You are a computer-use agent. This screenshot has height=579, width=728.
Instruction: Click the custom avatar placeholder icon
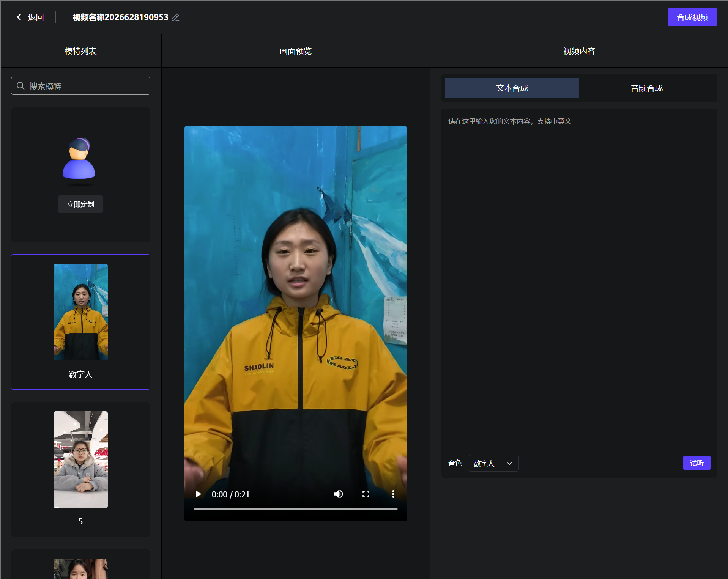pos(79,159)
